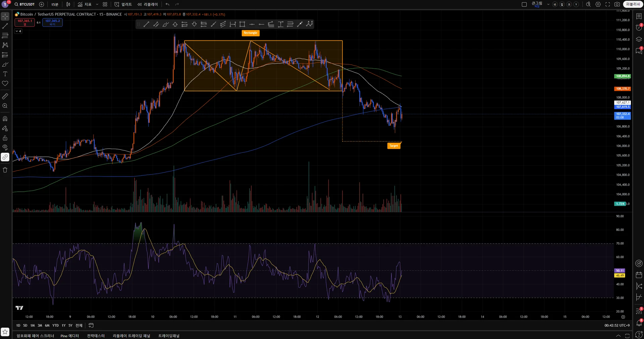Open the 암호화폐 페어 스크리너 tab

tap(35, 336)
